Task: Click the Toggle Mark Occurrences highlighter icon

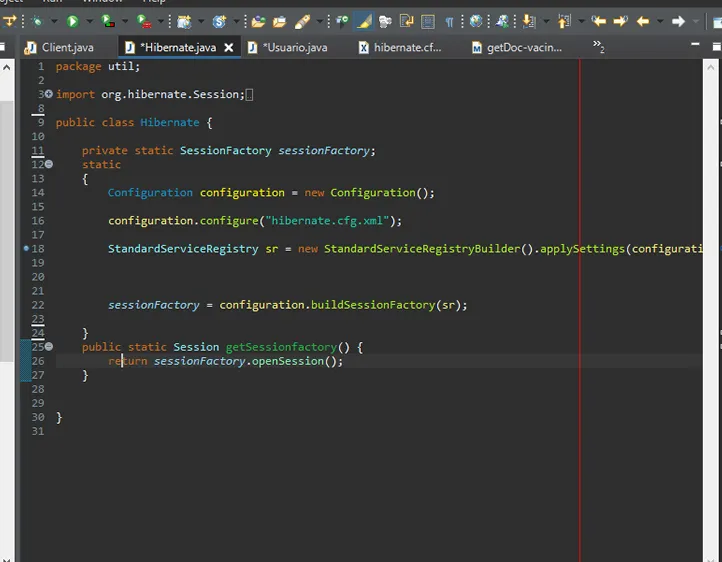Action: point(363,21)
